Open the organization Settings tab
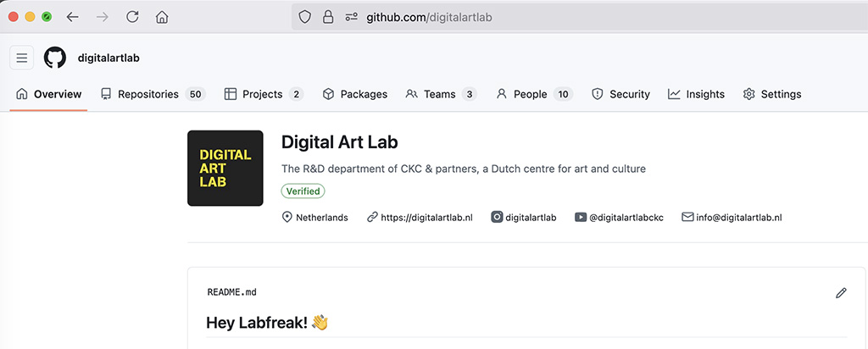868x349 pixels. point(771,94)
